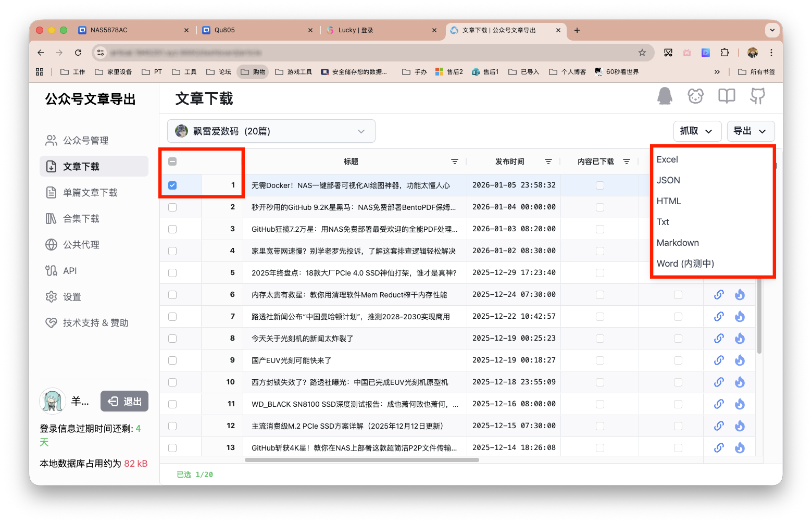Open the filter icon on the 标题 column
812x524 pixels.
454,161
